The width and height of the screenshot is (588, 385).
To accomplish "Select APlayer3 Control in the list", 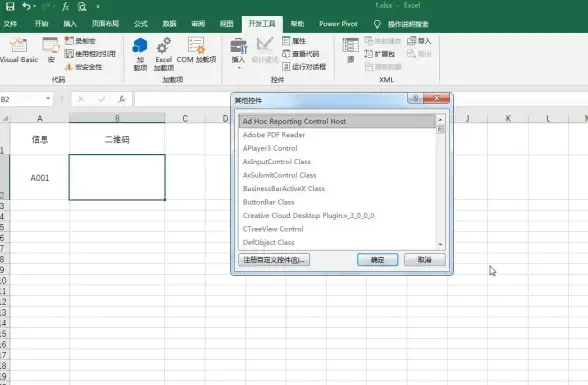I will point(337,148).
